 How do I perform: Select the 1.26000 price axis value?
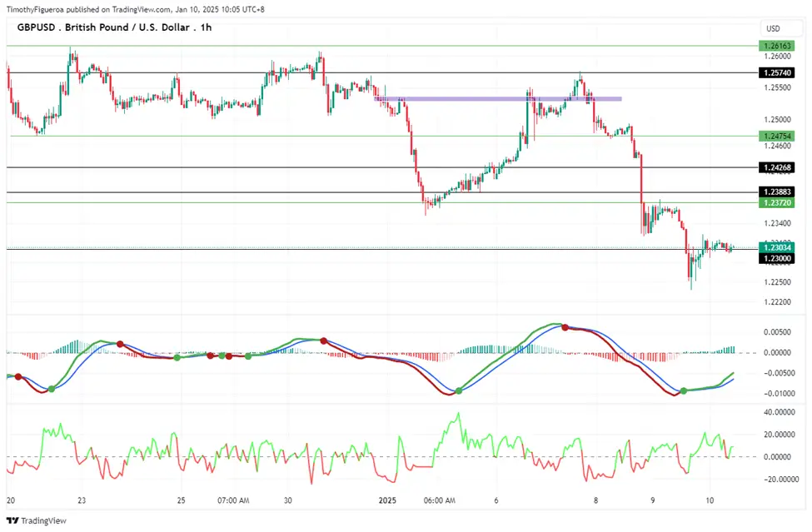point(777,57)
